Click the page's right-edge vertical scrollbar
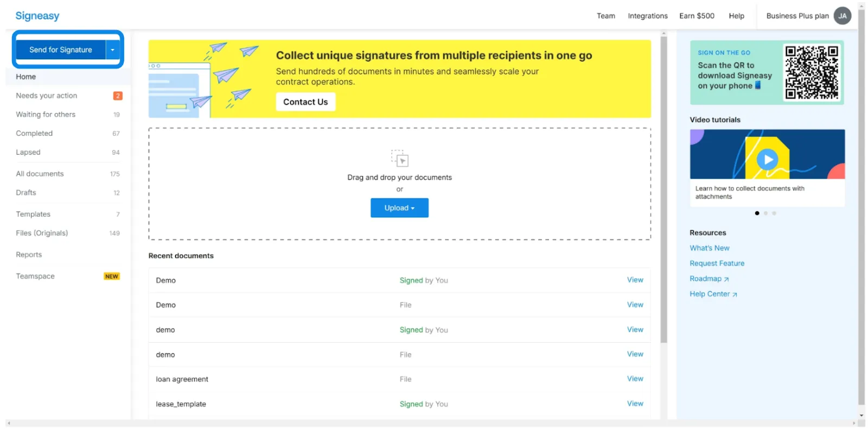The width and height of the screenshot is (868, 429). click(861, 206)
